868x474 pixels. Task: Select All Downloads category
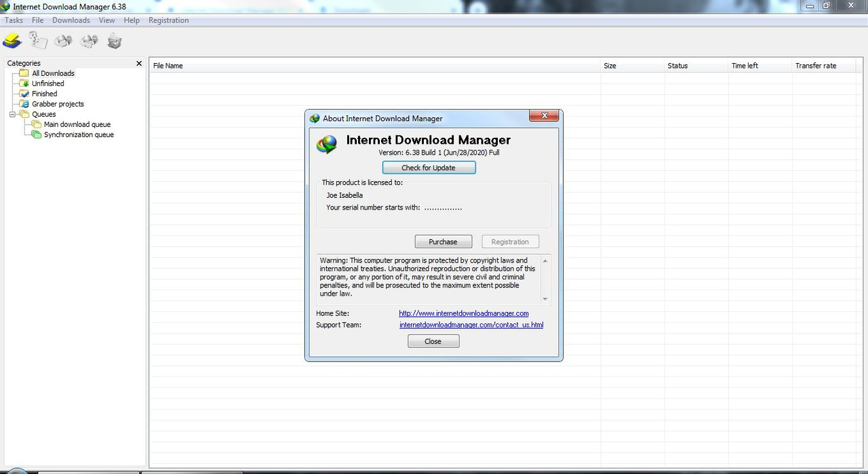tap(53, 73)
